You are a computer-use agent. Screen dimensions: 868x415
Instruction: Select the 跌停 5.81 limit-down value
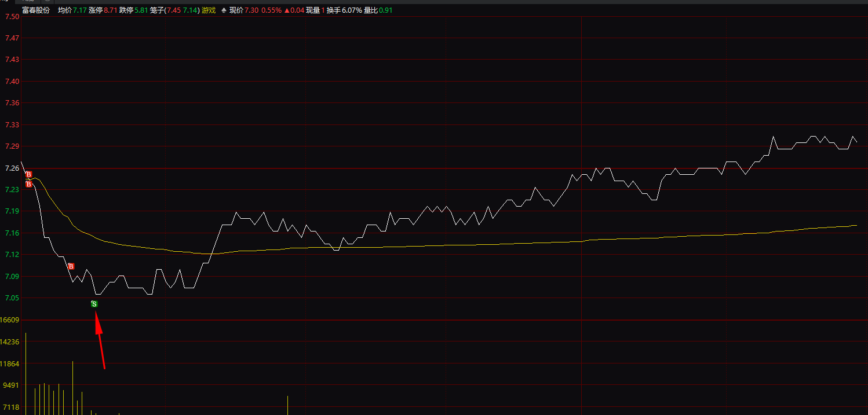pos(133,10)
